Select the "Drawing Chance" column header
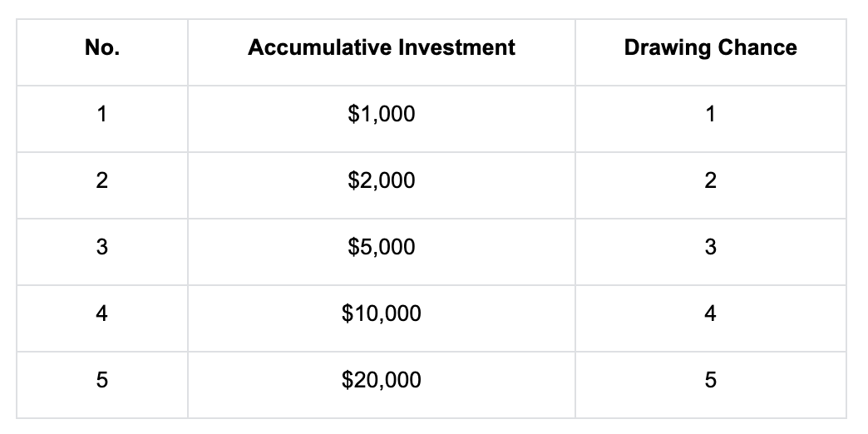This screenshot has width=868, height=434. click(710, 48)
